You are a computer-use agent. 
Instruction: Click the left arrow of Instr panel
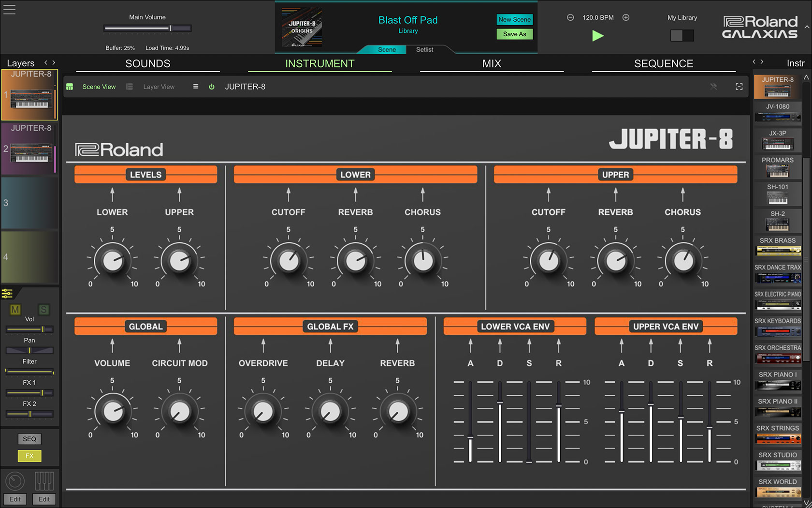(754, 62)
